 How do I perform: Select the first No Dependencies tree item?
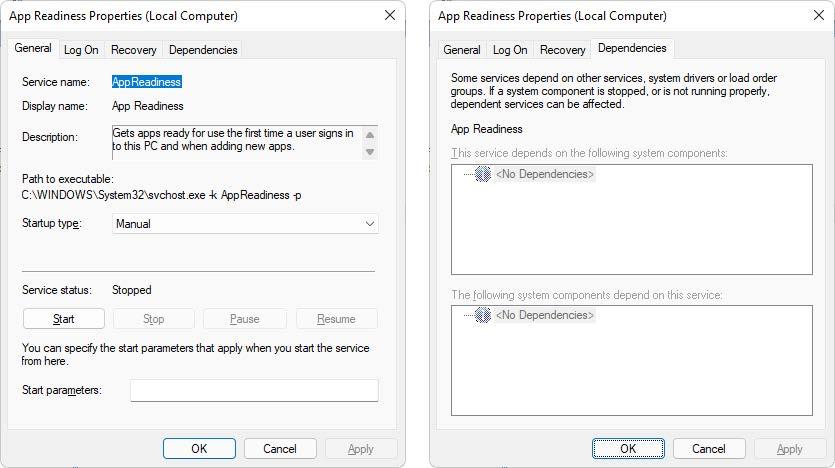(x=544, y=174)
